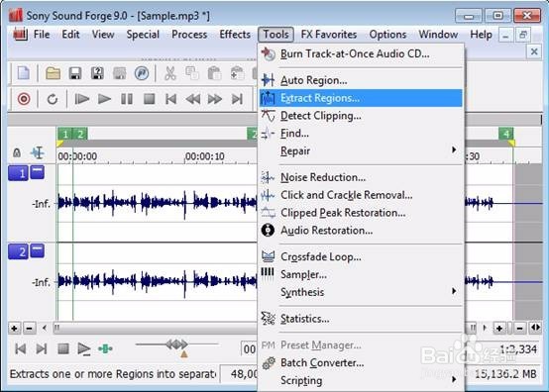Open the Effects menu
This screenshot has width=549, height=392.
point(235,35)
